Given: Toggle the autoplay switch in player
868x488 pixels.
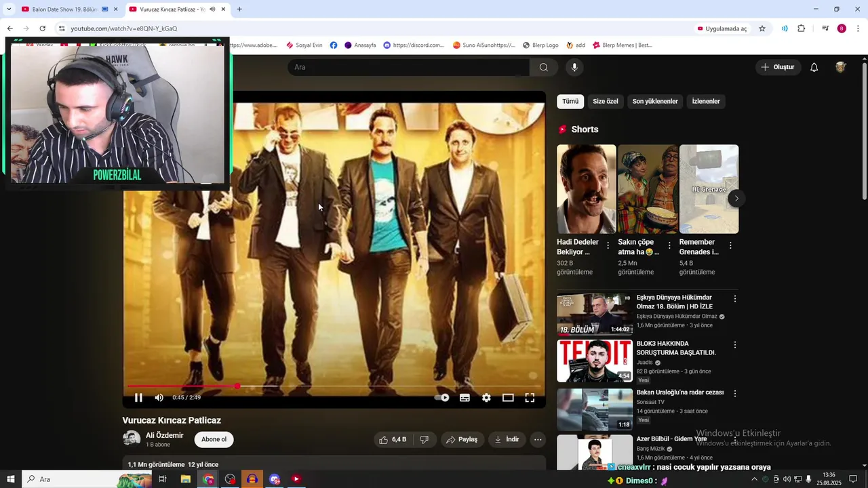Looking at the screenshot, I should coord(442,398).
